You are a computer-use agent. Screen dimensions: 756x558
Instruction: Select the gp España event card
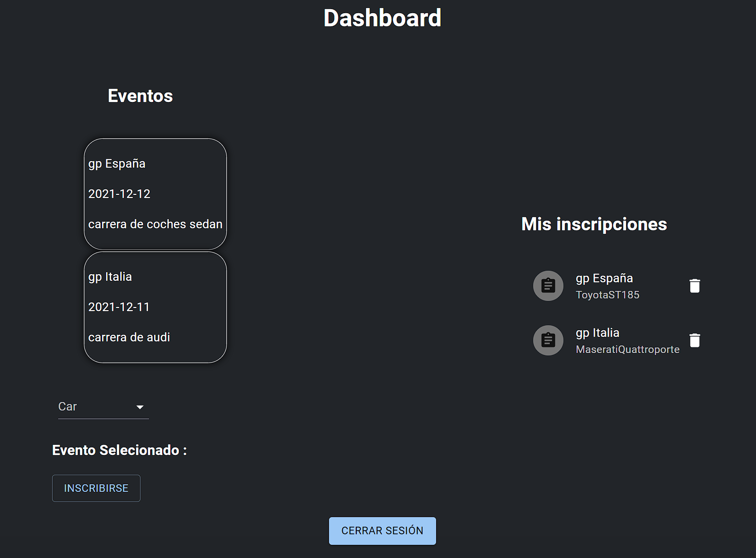click(x=155, y=194)
